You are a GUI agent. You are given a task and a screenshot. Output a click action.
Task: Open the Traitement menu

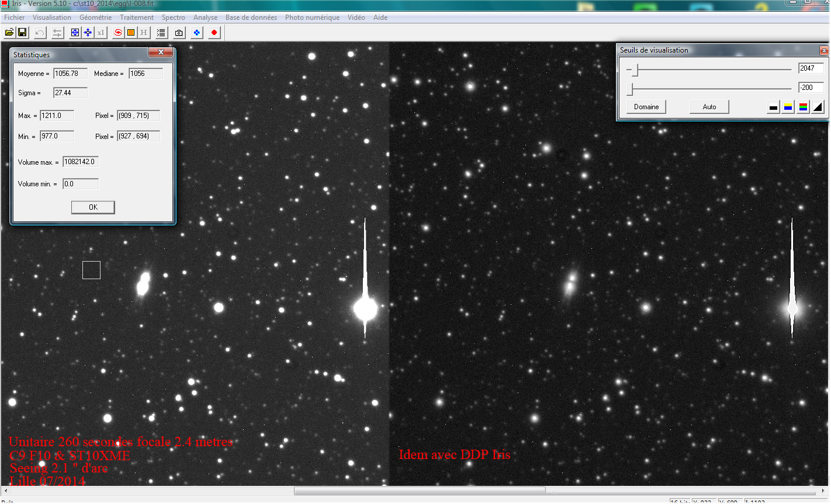click(137, 18)
